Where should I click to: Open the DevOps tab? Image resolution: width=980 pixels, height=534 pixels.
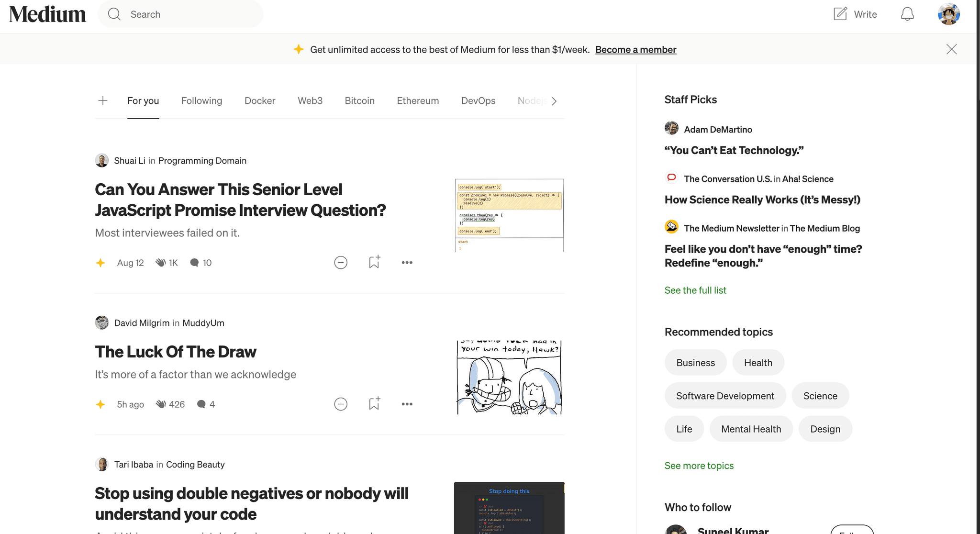(478, 100)
